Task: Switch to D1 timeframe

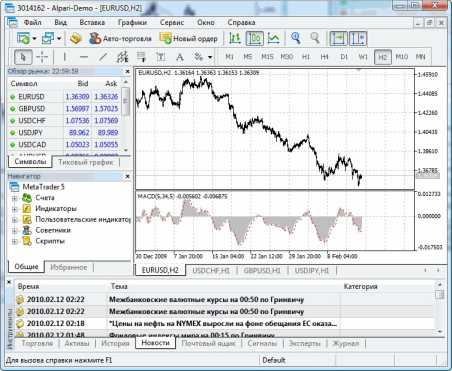Action: tap(344, 57)
